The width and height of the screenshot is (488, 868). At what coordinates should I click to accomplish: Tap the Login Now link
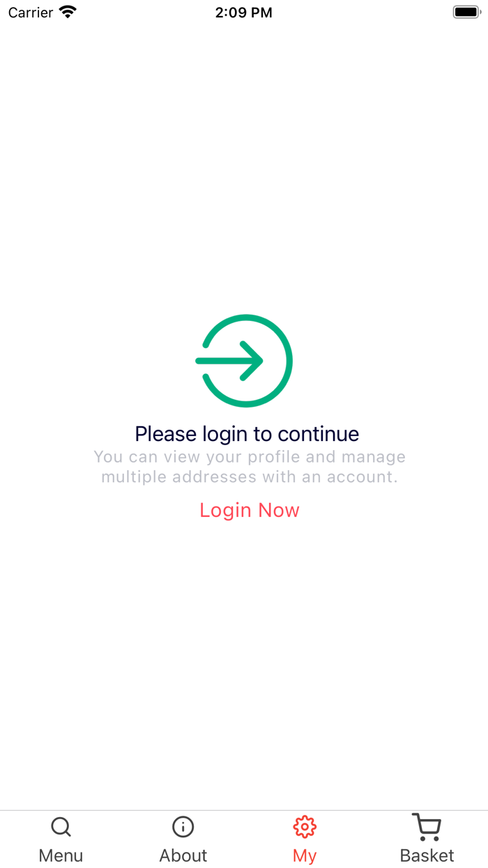point(250,510)
